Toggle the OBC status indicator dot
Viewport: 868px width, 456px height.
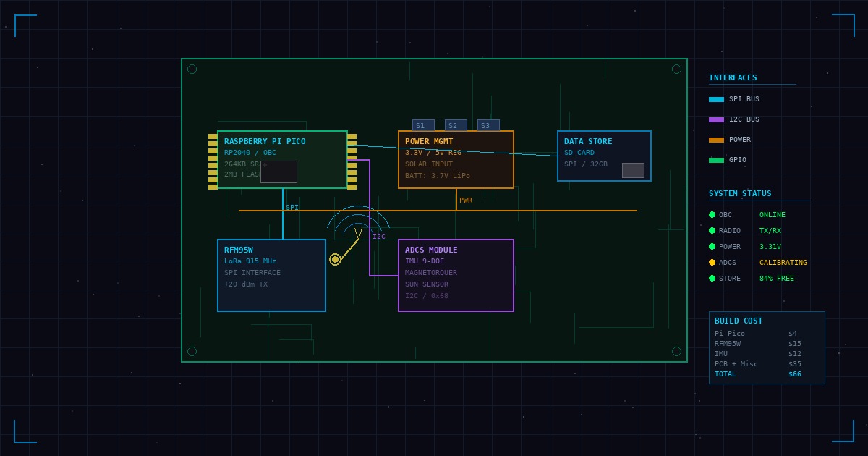pos(712,215)
